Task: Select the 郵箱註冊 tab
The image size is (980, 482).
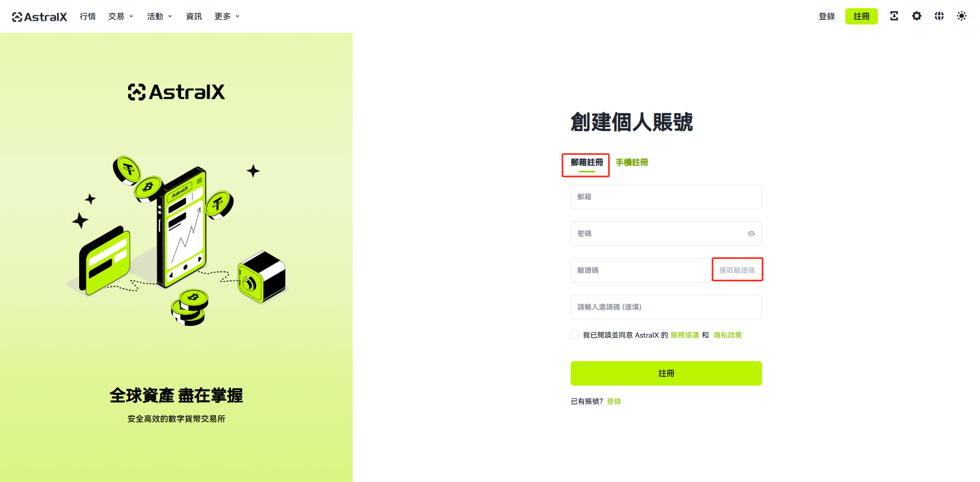Action: point(587,162)
